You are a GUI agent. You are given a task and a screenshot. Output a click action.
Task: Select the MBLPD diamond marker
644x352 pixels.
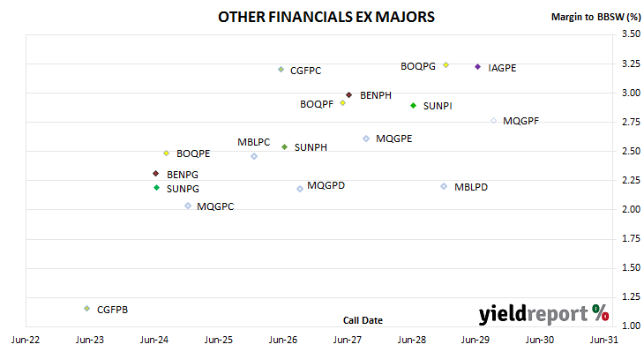(x=444, y=186)
